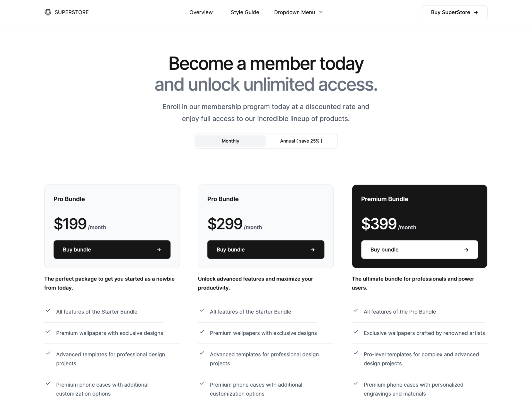The width and height of the screenshot is (532, 406).
Task: Open the Dropdown Menu navigation item
Action: 298,12
